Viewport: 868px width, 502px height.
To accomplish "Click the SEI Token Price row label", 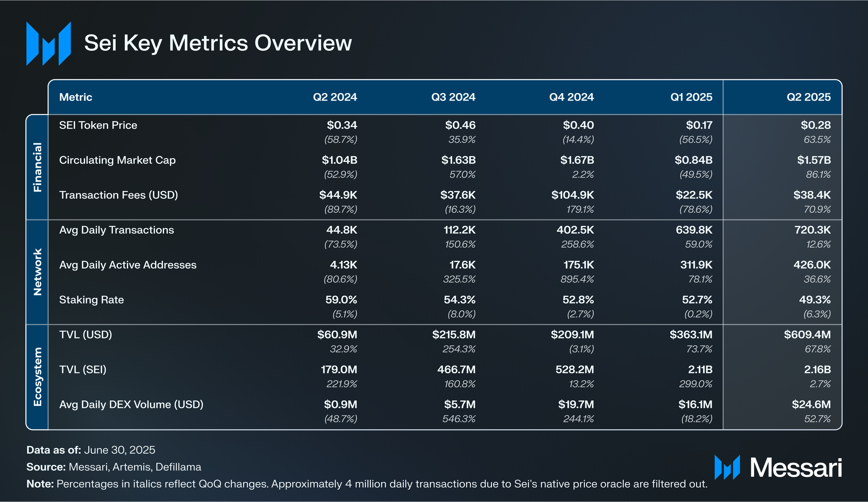I will [x=98, y=125].
